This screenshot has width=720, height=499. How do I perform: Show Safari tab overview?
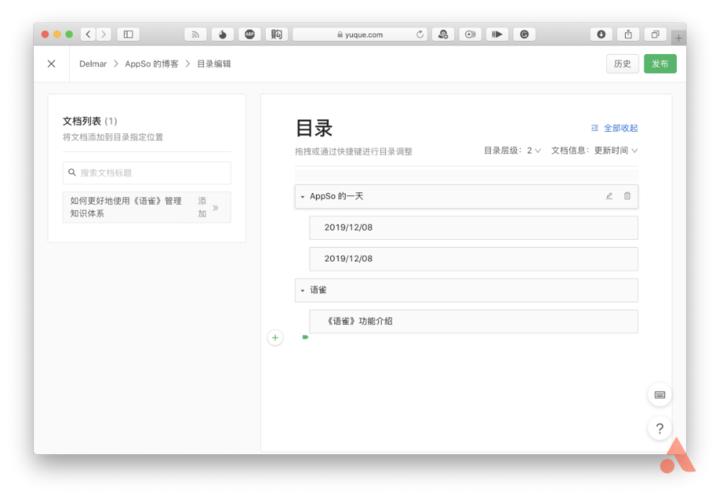tap(655, 34)
